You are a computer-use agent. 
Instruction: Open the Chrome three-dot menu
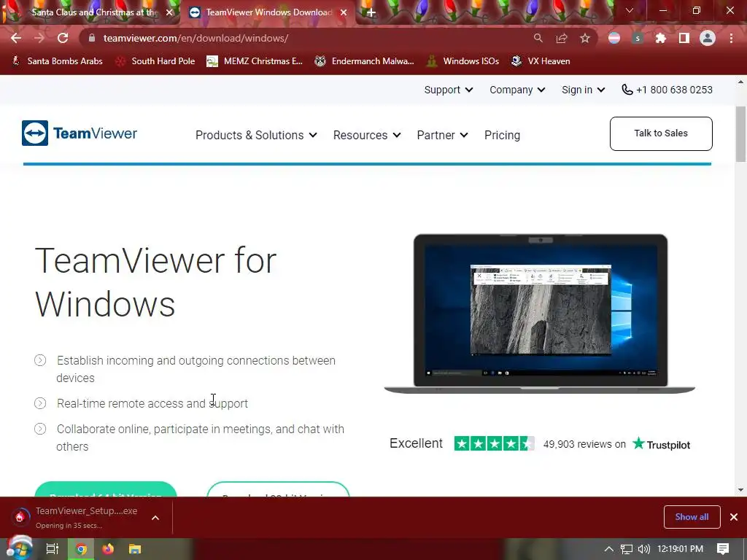[x=731, y=38]
